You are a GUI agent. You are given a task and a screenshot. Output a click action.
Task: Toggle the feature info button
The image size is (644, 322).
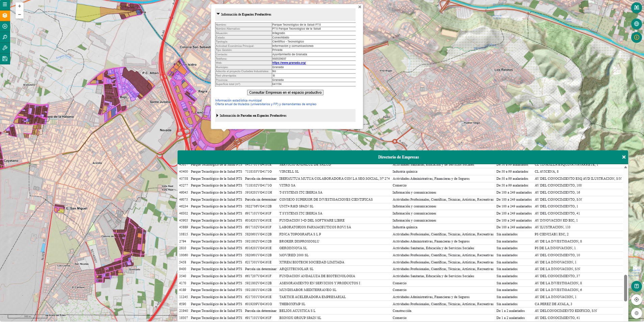click(x=636, y=37)
